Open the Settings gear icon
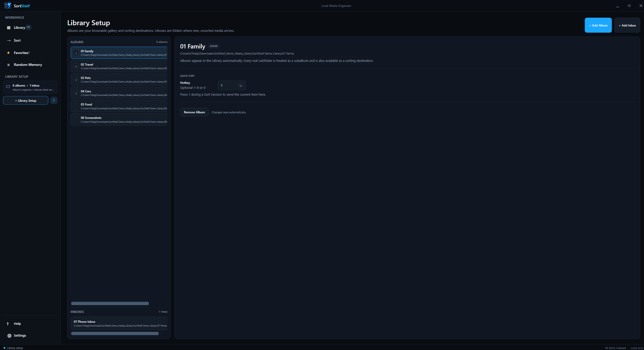Image resolution: width=644 pixels, height=350 pixels. 9,336
